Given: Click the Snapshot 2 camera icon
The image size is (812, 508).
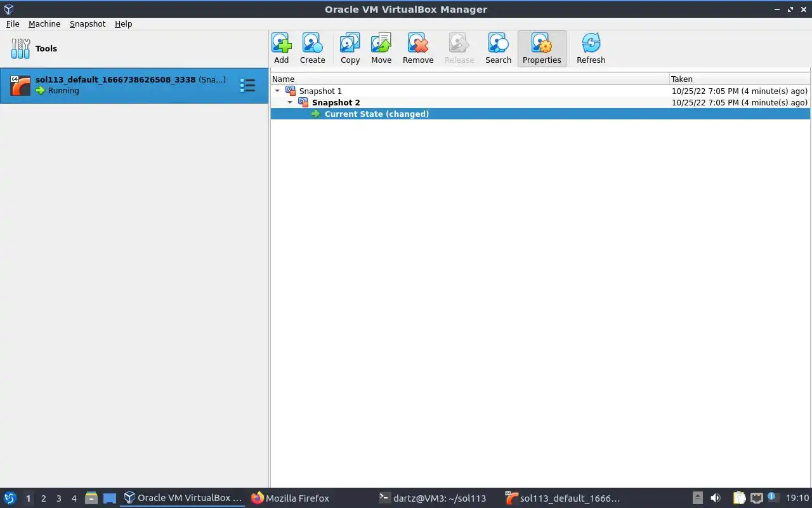Looking at the screenshot, I should point(303,102).
